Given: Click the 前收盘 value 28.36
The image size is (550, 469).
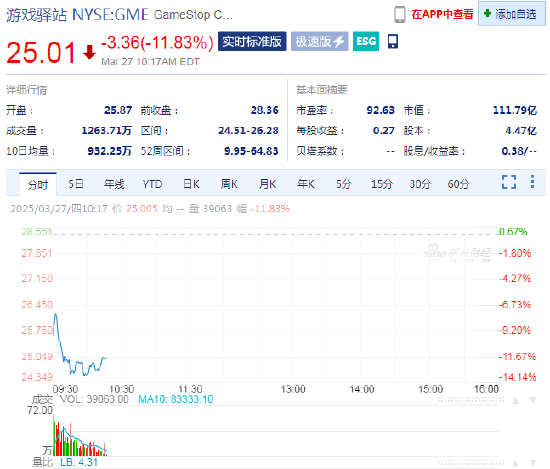Looking at the screenshot, I should (264, 110).
